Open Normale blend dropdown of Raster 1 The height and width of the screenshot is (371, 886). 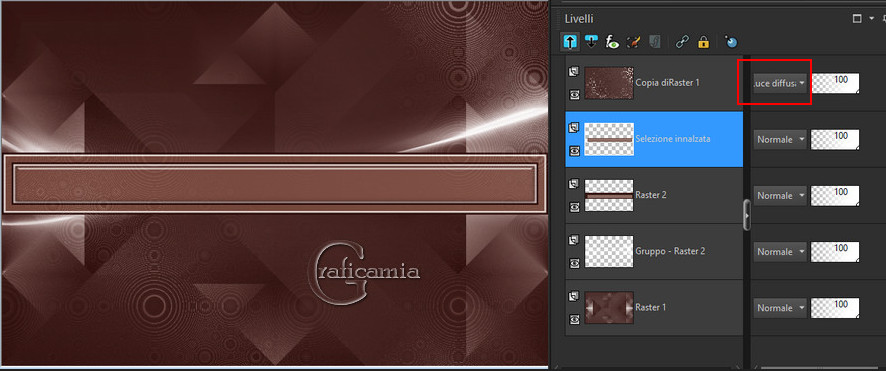(780, 308)
